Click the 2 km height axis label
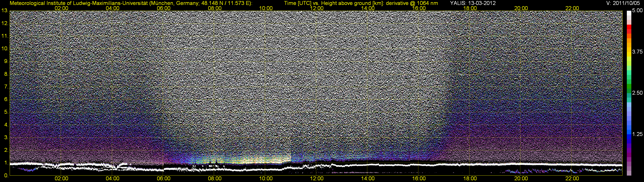Image resolution: width=644 pixels, height=182 pixels. 6,150
